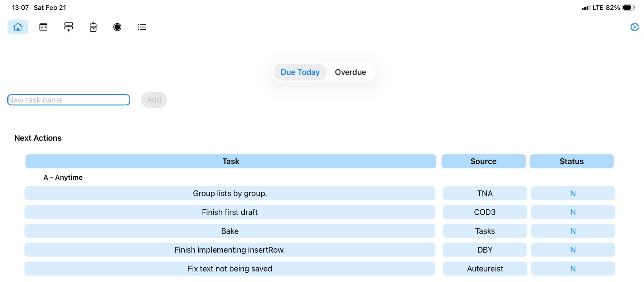644x282 pixels.
Task: Toggle status N for Finish first draft
Action: [573, 212]
